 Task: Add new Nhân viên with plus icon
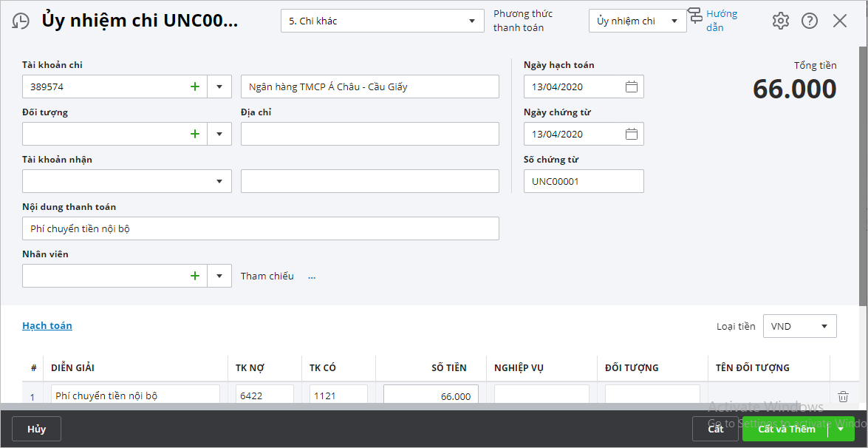pyautogui.click(x=195, y=276)
